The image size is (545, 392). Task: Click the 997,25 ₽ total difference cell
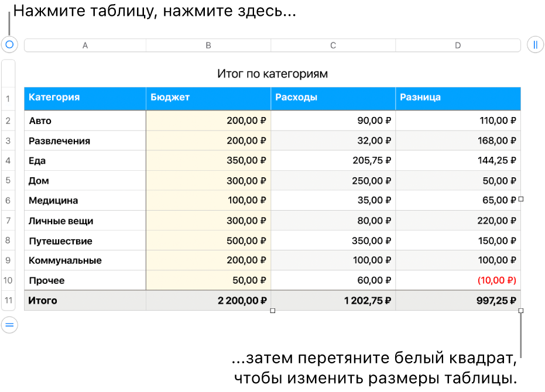coord(458,300)
